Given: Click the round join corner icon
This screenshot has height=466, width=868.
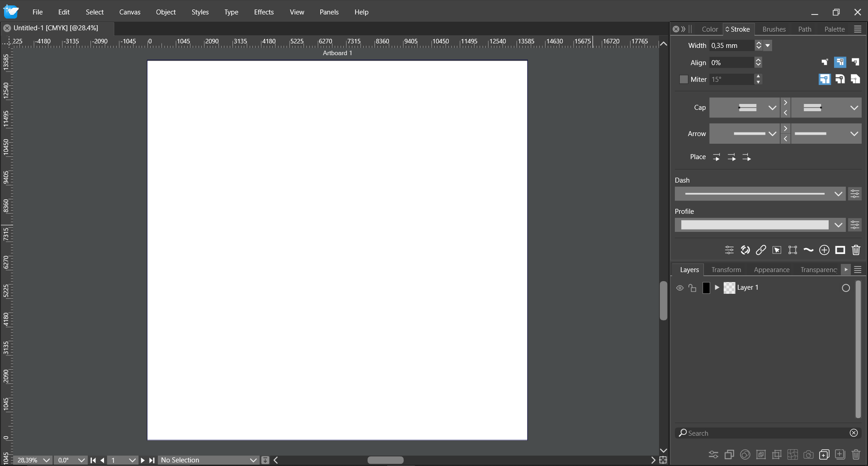Looking at the screenshot, I should click(x=840, y=80).
